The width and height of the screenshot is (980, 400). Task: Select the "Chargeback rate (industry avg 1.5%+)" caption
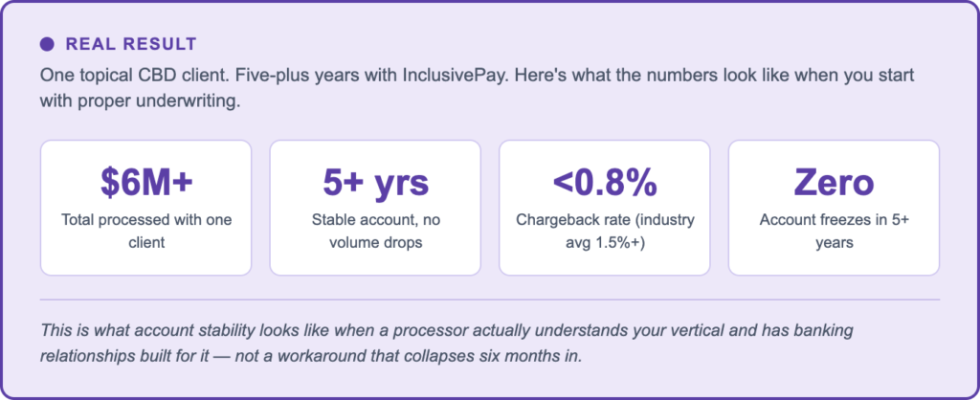(605, 231)
